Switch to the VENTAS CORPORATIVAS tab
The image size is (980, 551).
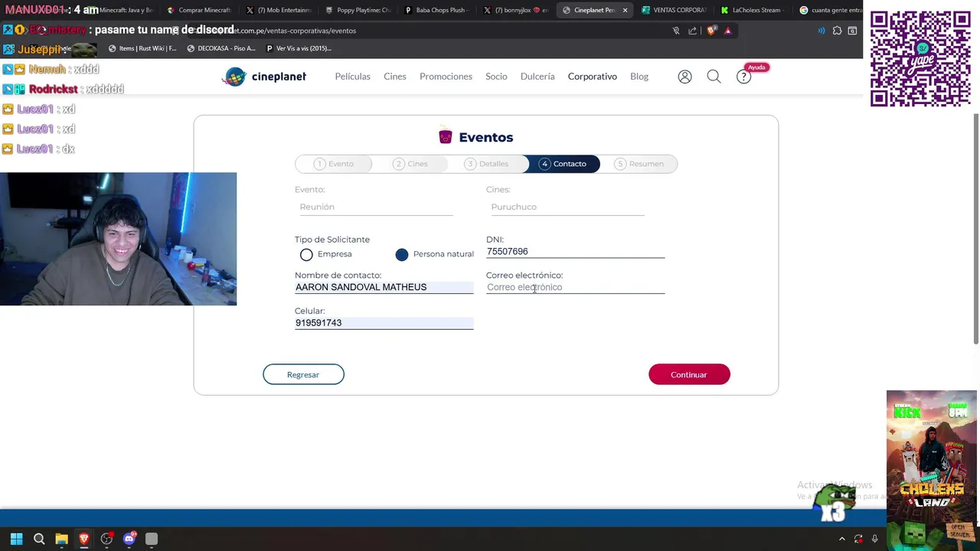(x=675, y=10)
